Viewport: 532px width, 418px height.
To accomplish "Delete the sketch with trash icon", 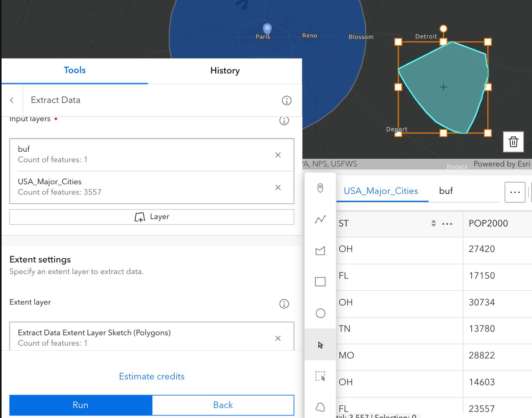I will point(513,142).
